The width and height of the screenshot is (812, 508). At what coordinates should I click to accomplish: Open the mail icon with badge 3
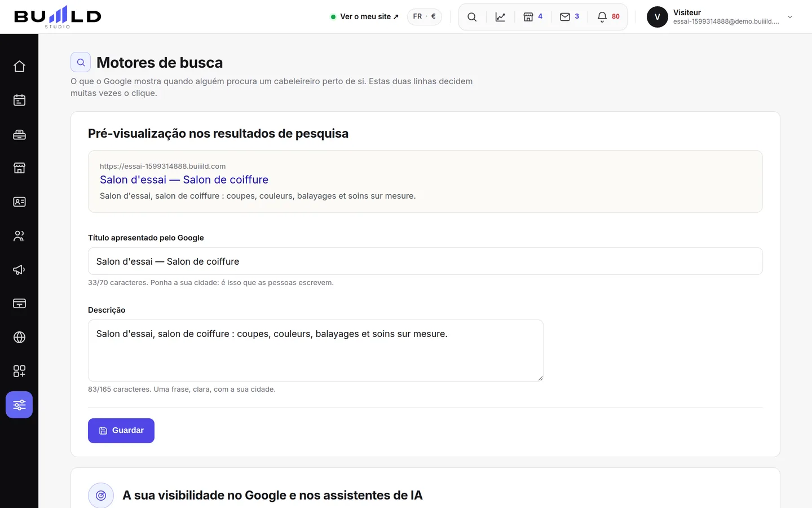click(x=570, y=17)
